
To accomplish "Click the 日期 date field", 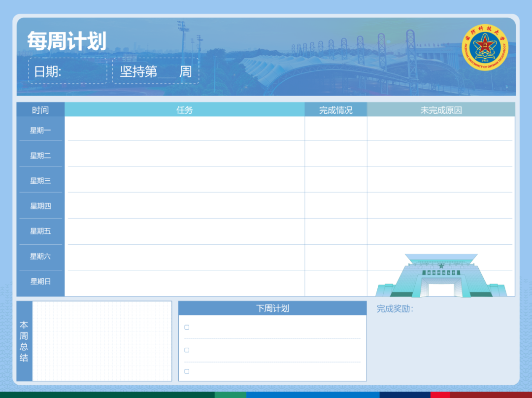I will 68,71.
